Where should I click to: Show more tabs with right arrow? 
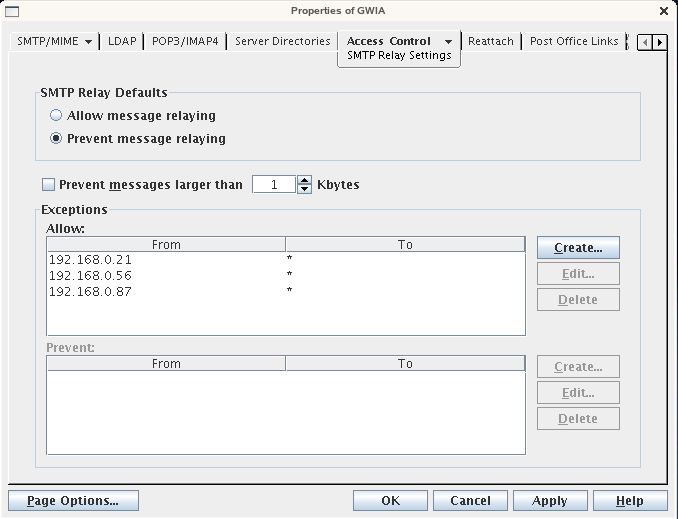[659, 42]
